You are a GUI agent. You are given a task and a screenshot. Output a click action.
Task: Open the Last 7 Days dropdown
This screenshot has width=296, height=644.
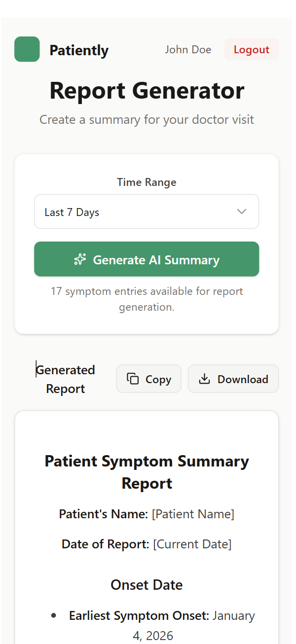tap(146, 212)
